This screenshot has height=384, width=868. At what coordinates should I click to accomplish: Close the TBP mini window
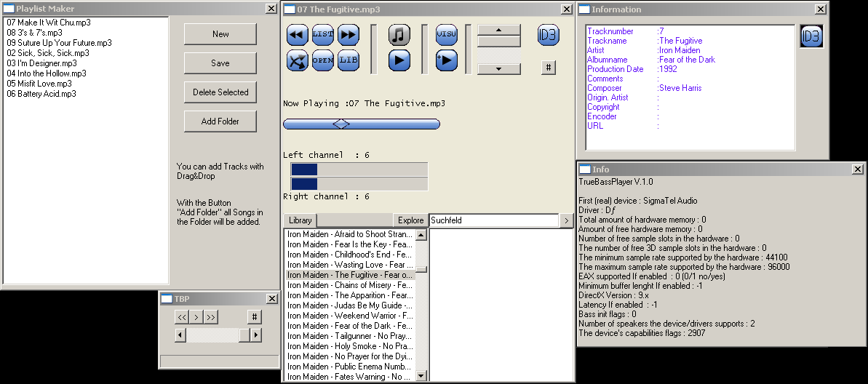click(272, 299)
